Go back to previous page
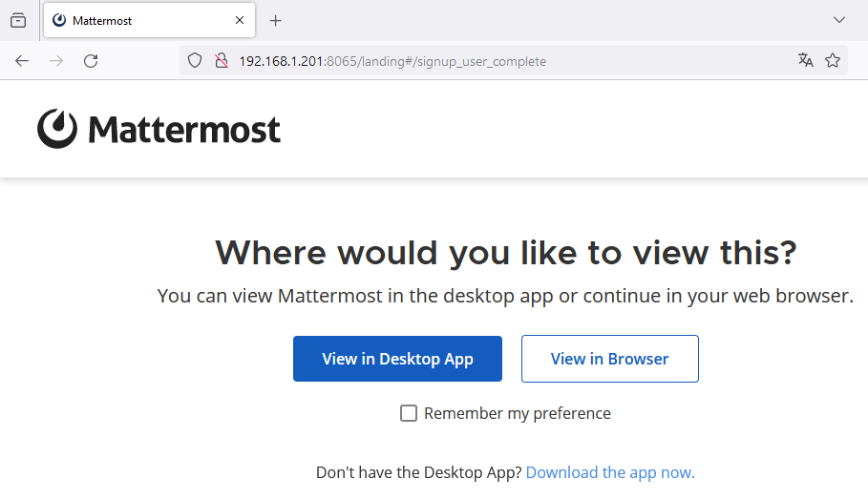This screenshot has height=499, width=868. point(22,61)
